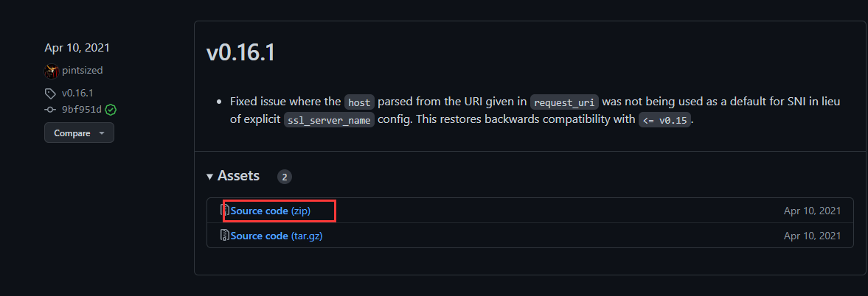Click the tar.gz archive file icon
Viewport: 868px width, 296px height.
click(226, 236)
